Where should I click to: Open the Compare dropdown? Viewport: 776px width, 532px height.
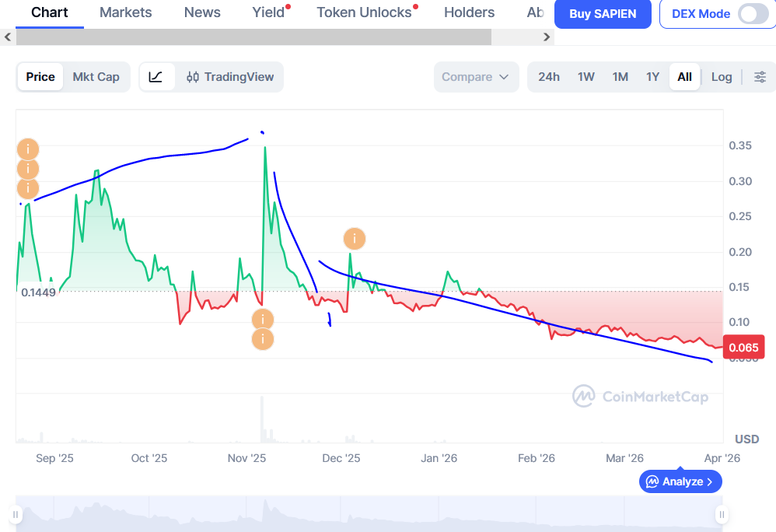(x=476, y=77)
